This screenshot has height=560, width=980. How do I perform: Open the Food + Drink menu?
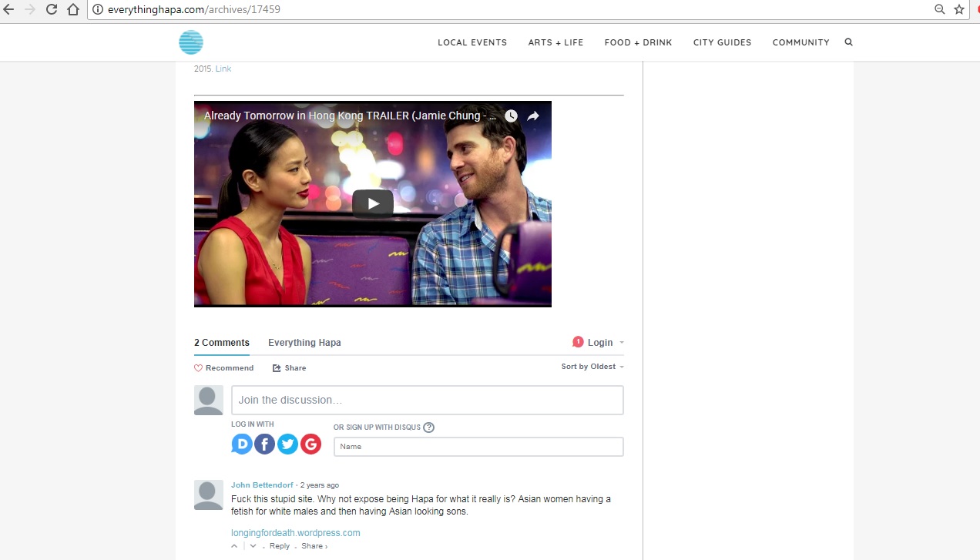[638, 42]
